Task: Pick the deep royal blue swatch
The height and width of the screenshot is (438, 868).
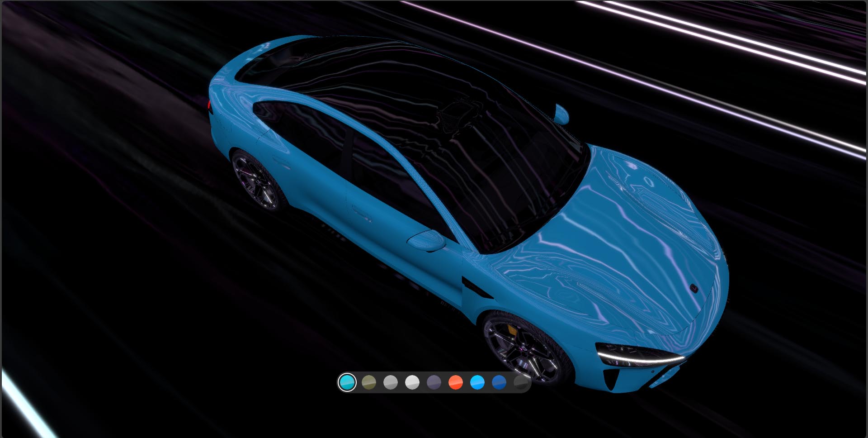Action: pyautogui.click(x=499, y=382)
